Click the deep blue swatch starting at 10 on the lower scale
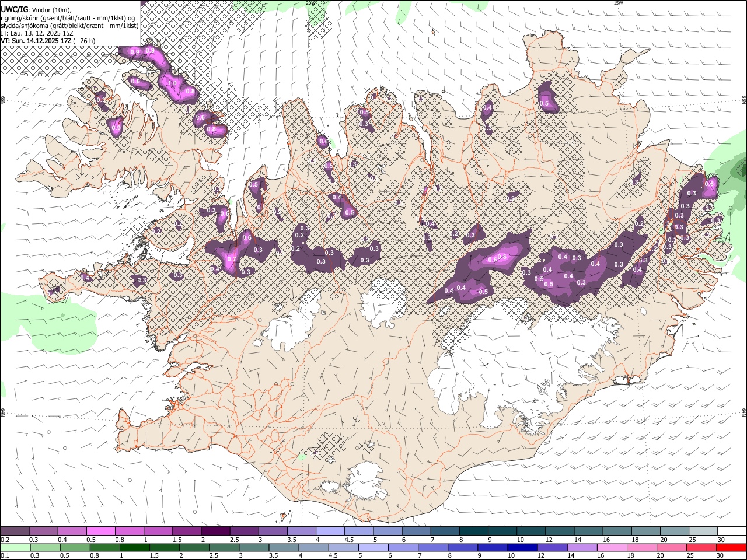The width and height of the screenshot is (747, 560). pyautogui.click(x=522, y=548)
